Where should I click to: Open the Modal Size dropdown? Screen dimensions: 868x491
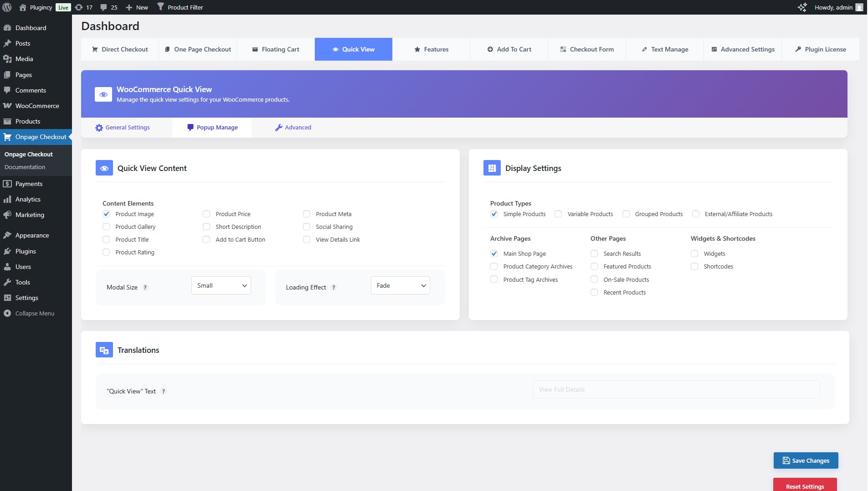click(x=221, y=285)
